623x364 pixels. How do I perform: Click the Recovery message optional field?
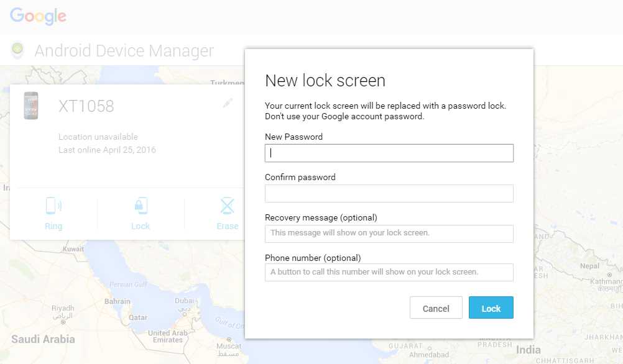389,234
